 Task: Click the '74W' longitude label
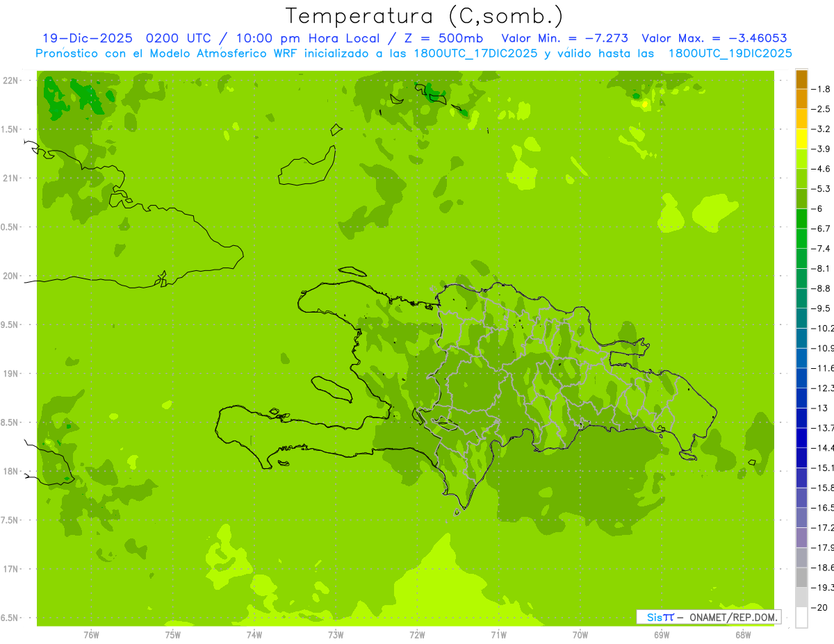pos(254,634)
